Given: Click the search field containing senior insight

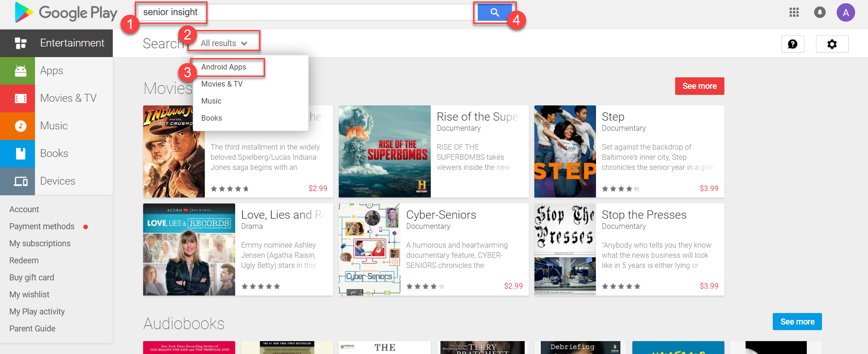Looking at the screenshot, I should pos(307,12).
